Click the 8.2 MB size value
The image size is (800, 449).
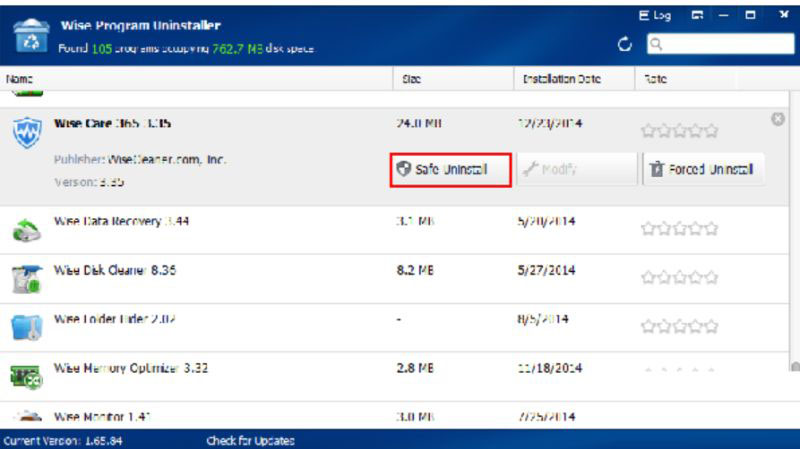[x=415, y=270]
